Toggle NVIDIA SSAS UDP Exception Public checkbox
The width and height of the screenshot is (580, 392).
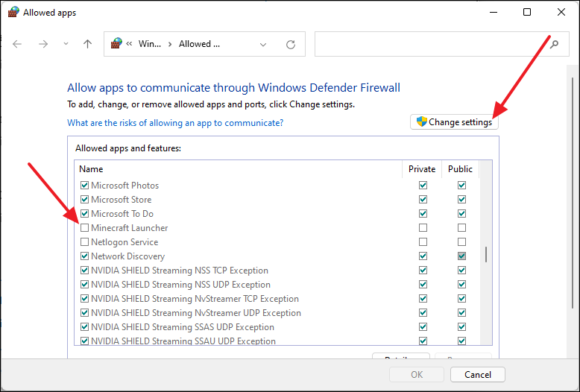click(x=461, y=327)
